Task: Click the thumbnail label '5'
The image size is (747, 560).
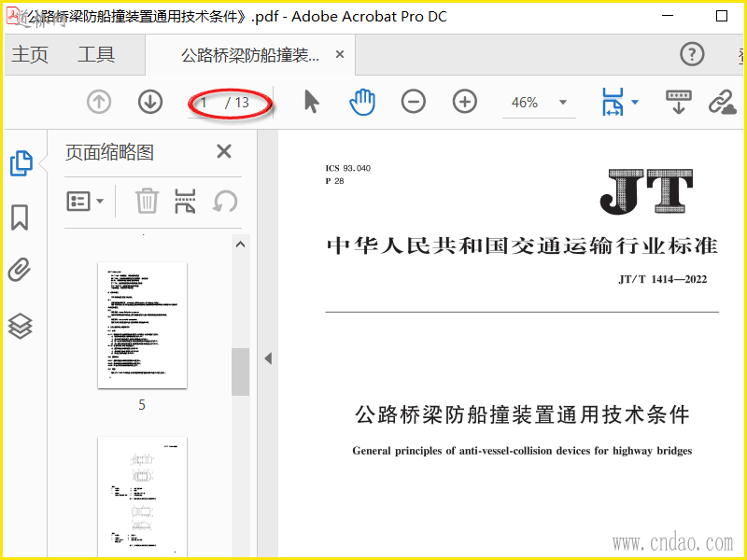Action: [142, 405]
